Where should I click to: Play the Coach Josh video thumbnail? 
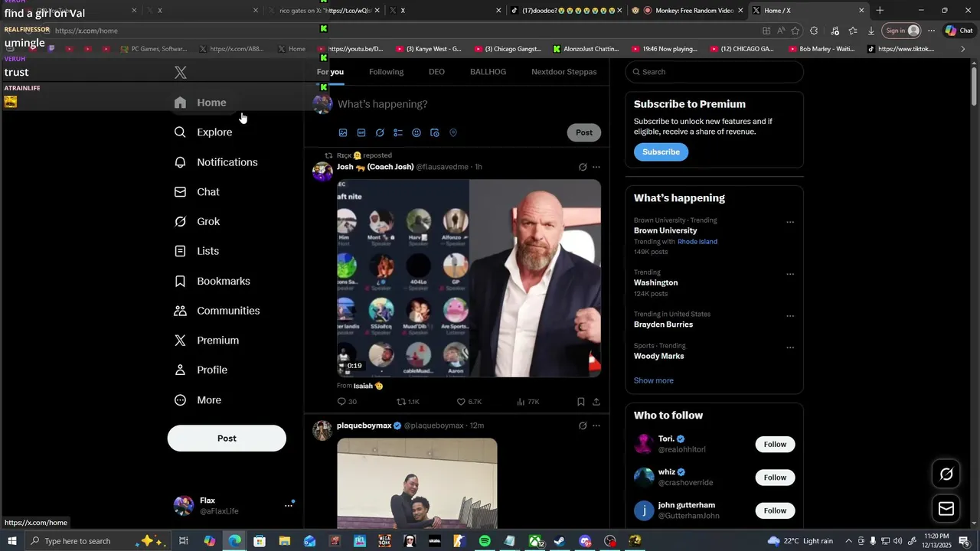(x=469, y=278)
